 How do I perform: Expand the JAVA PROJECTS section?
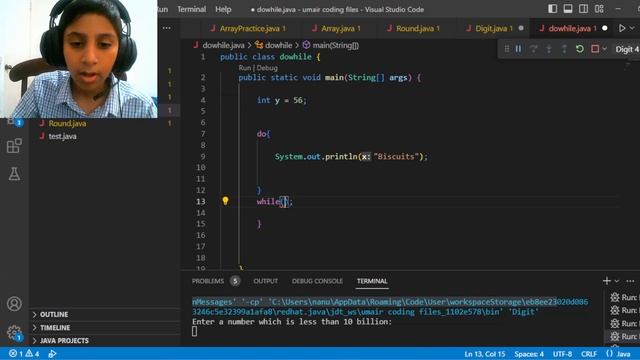click(104, 340)
